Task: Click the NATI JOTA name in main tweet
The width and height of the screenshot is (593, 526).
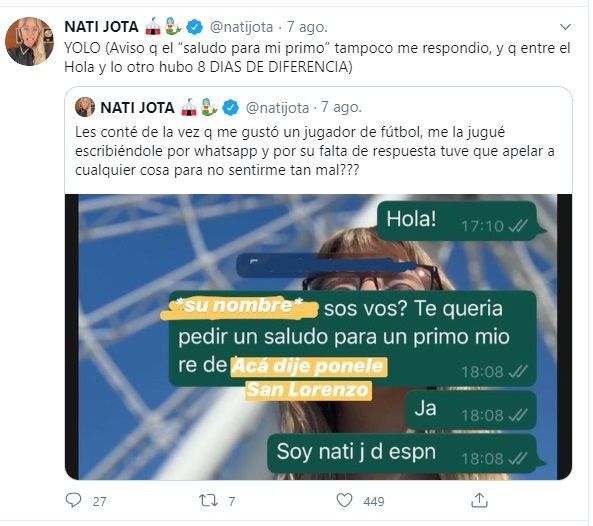Action: [x=101, y=27]
